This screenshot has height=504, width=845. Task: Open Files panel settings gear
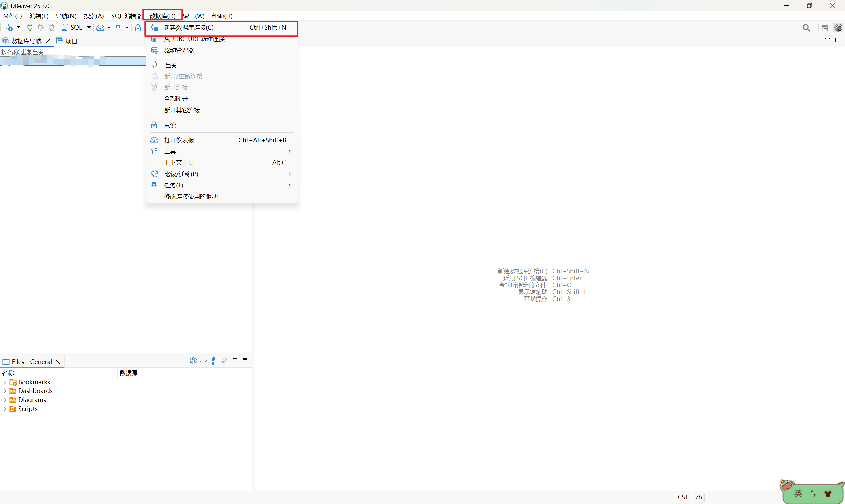point(193,361)
